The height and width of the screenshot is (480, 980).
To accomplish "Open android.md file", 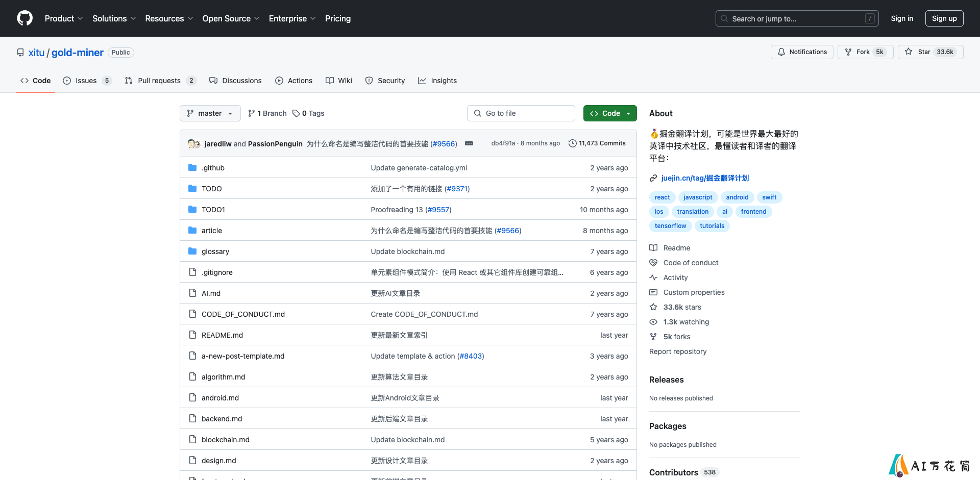I will 220,398.
